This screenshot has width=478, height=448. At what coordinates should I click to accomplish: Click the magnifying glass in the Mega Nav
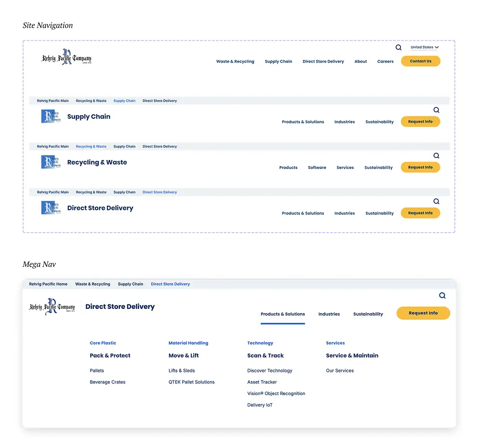(442, 295)
